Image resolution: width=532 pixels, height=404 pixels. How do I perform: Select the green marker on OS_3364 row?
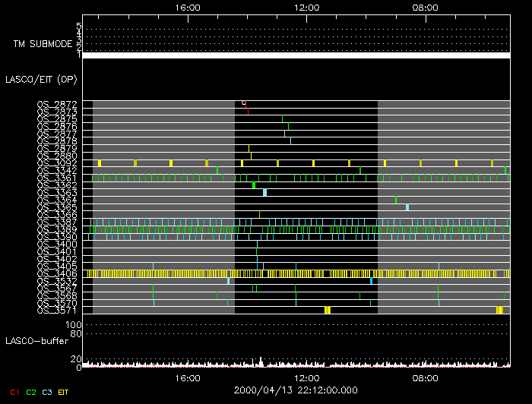tap(395, 200)
